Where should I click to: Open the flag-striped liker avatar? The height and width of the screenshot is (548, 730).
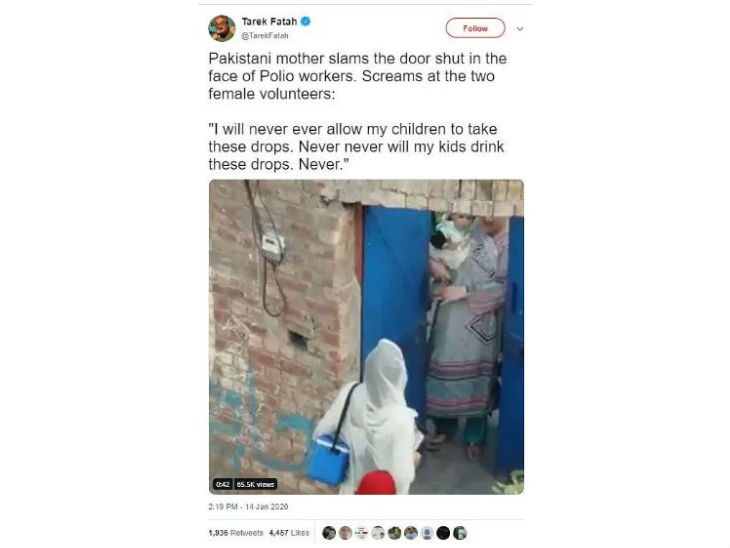point(362,533)
